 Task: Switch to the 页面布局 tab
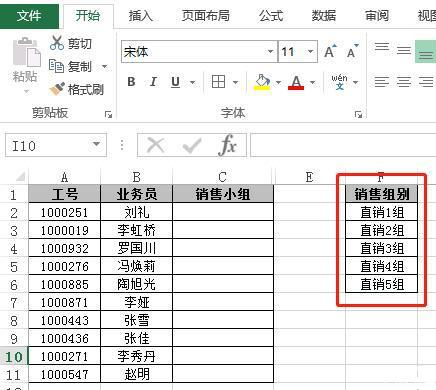pyautogui.click(x=206, y=16)
